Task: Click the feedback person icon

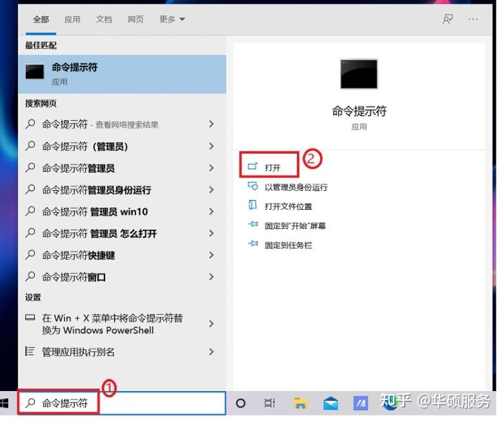Action: [448, 19]
